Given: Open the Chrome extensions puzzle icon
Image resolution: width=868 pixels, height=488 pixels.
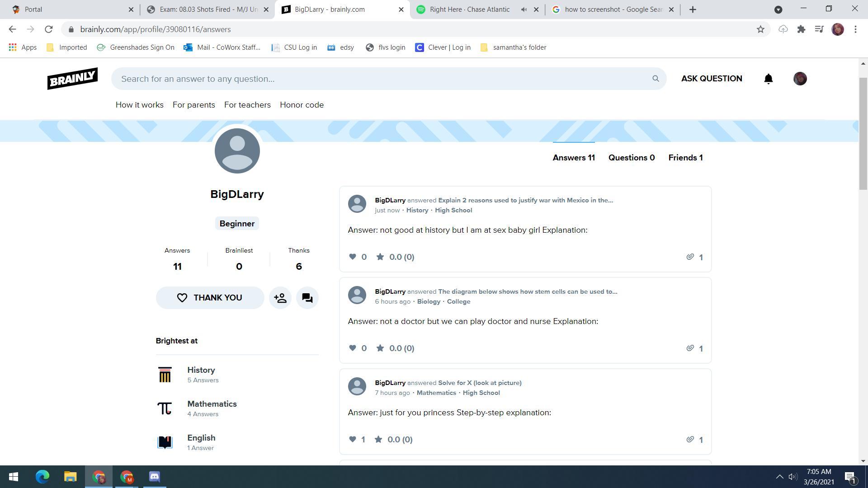Looking at the screenshot, I should point(801,29).
